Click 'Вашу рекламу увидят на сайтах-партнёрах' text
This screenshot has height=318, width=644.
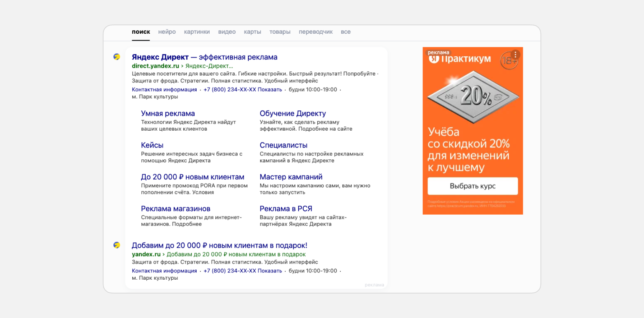(x=303, y=221)
